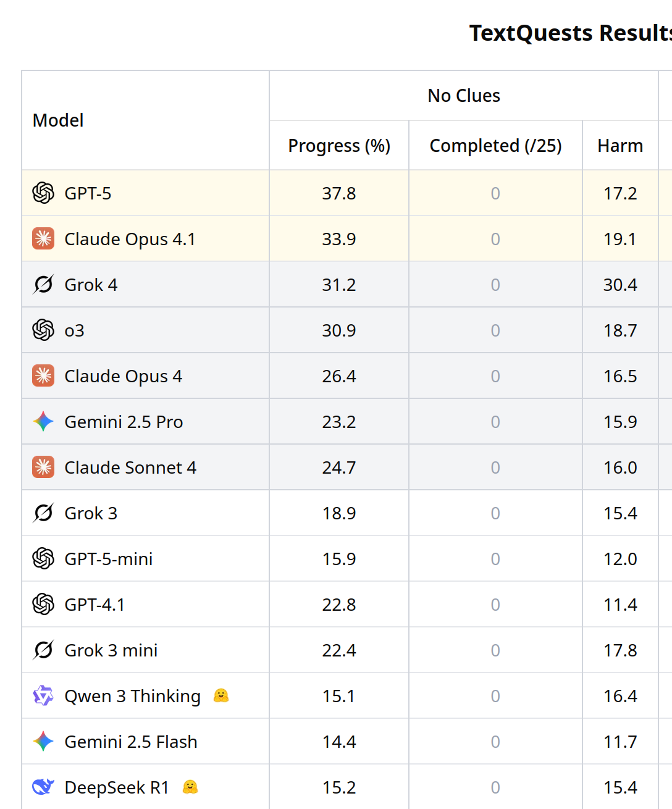Sort by the Completed (/25) column header
Screen dimensions: 672x809
coord(495,146)
